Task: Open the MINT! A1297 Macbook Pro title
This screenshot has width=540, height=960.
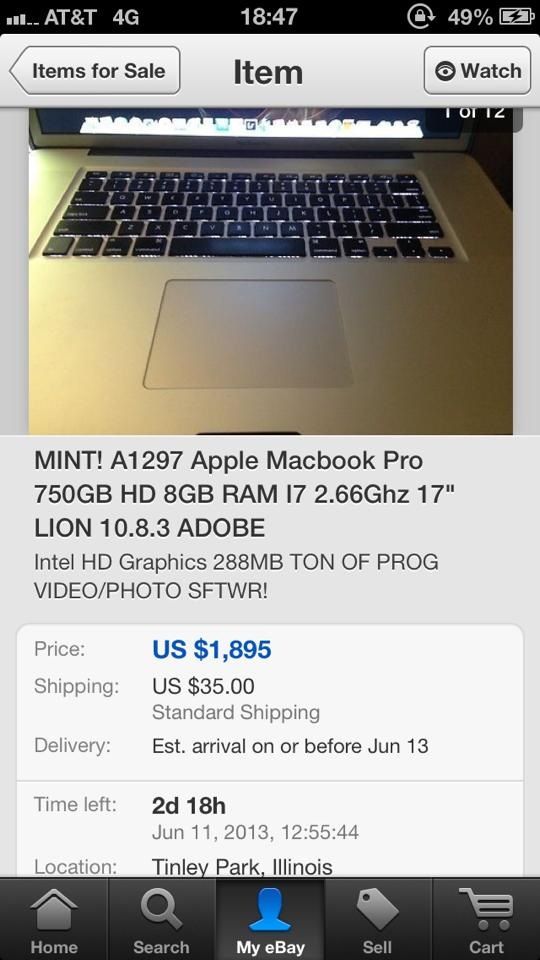Action: coord(245,494)
